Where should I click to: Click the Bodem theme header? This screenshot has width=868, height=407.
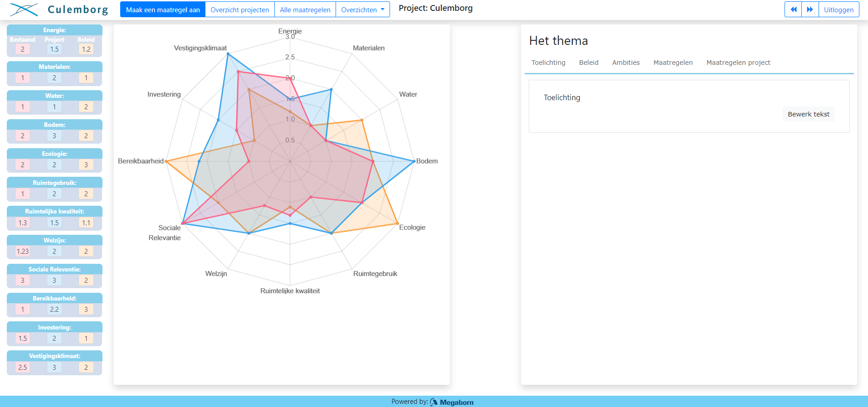[54, 125]
